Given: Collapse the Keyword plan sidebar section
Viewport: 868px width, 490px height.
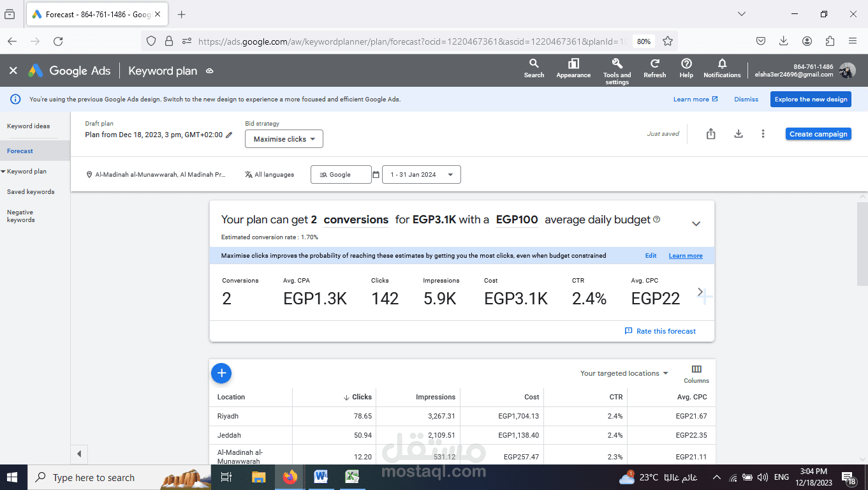Looking at the screenshot, I should [3, 172].
